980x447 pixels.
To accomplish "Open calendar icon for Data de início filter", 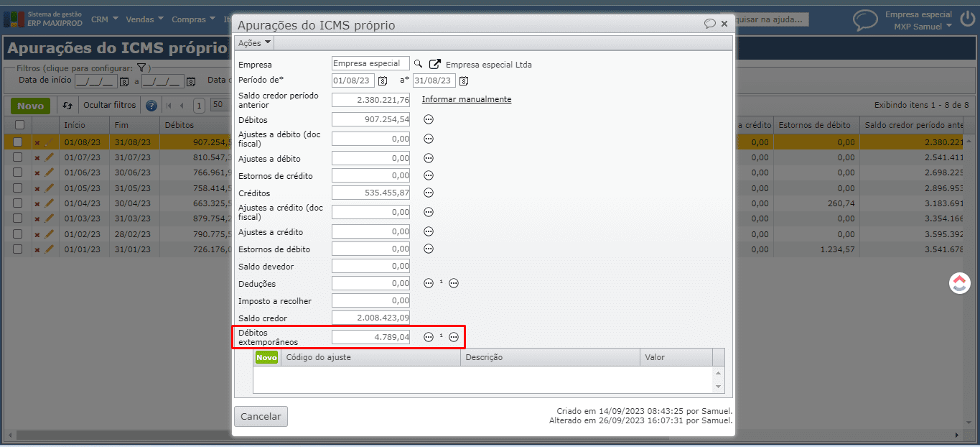I will point(123,81).
